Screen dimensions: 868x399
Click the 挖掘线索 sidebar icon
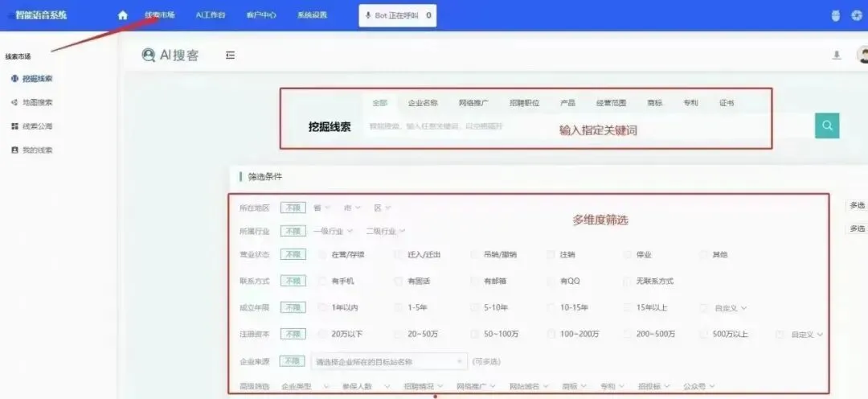(x=14, y=79)
